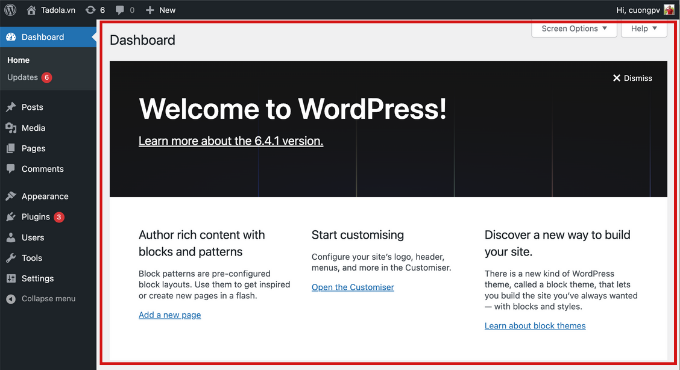Click the Learn about block themes link
Viewport: 680px width, 370px height.
535,326
